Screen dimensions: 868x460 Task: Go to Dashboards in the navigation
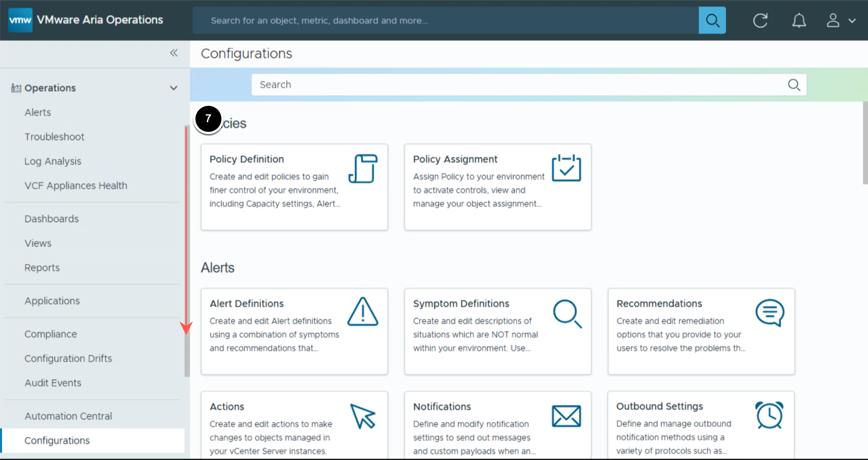coord(52,219)
